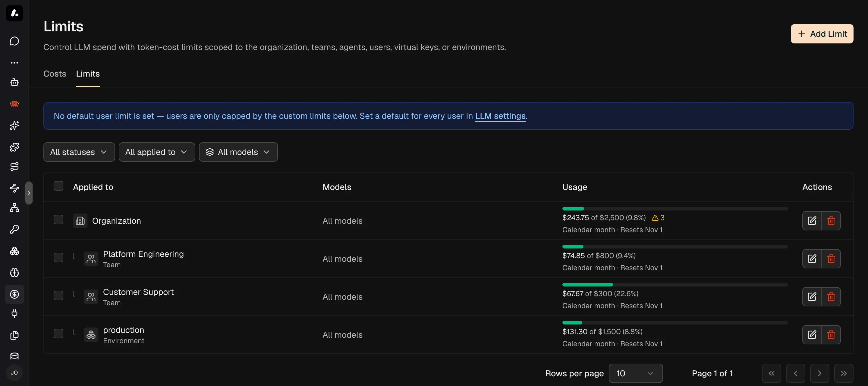Delete the Organization limit

pos(831,221)
